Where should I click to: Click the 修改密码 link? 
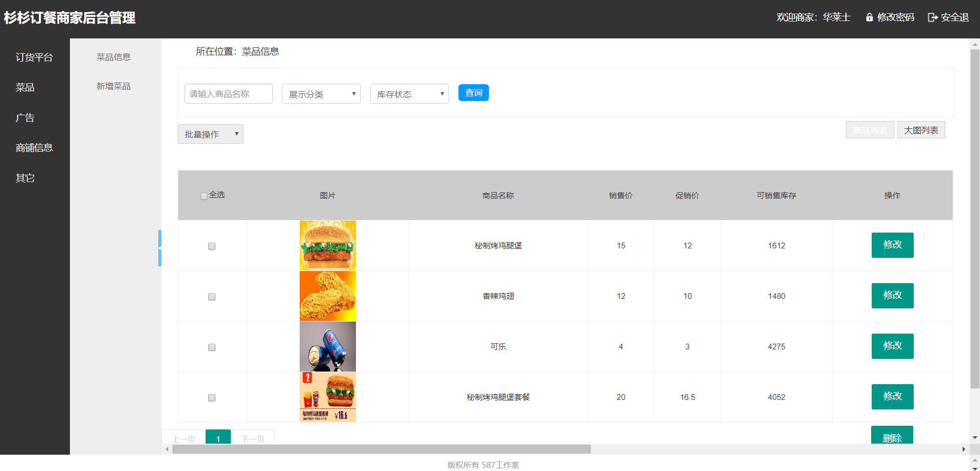tap(896, 17)
